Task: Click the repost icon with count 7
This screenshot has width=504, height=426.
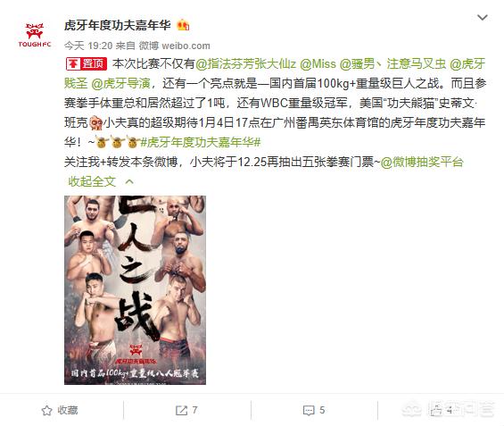Action: (x=181, y=410)
